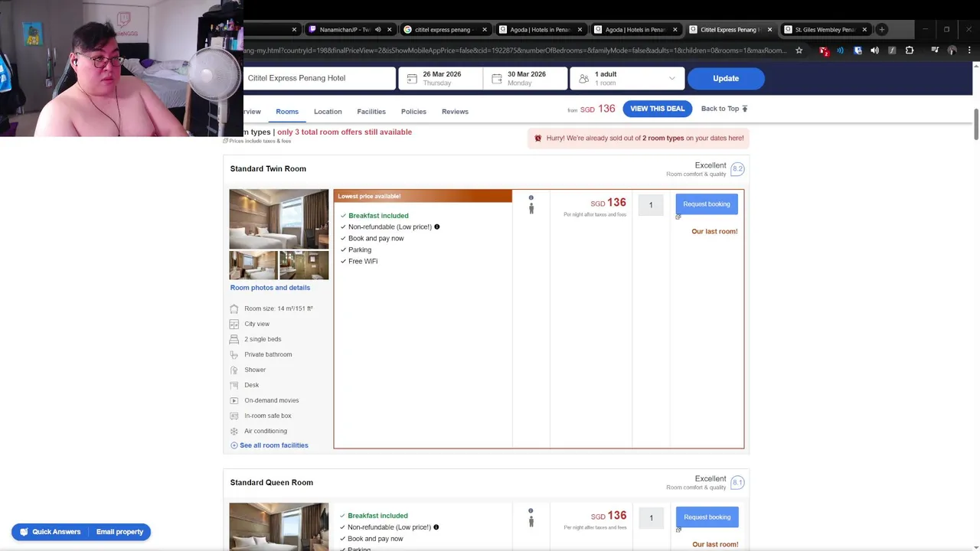Viewport: 980px width, 551px height.
Task: Close the NanamichanJP Twitch tab
Action: tap(389, 30)
